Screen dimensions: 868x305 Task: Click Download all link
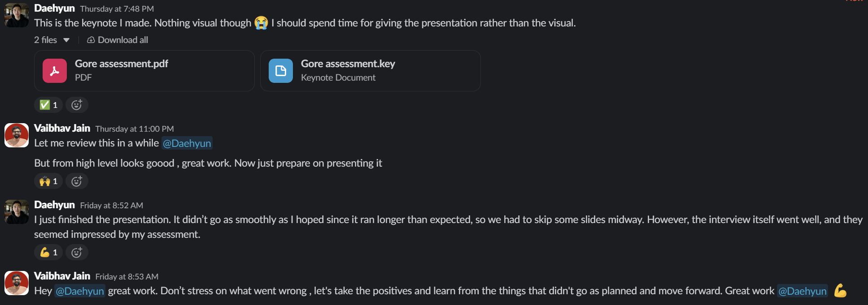pos(122,40)
